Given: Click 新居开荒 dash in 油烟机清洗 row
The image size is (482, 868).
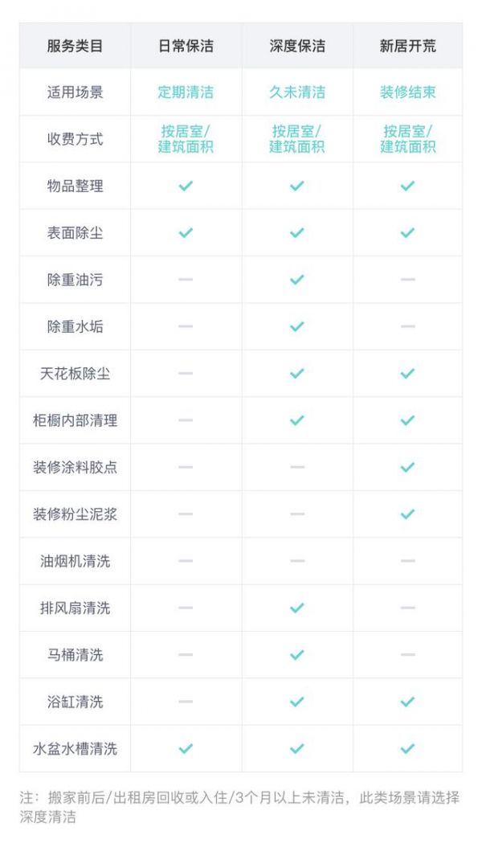Looking at the screenshot, I should tap(407, 561).
